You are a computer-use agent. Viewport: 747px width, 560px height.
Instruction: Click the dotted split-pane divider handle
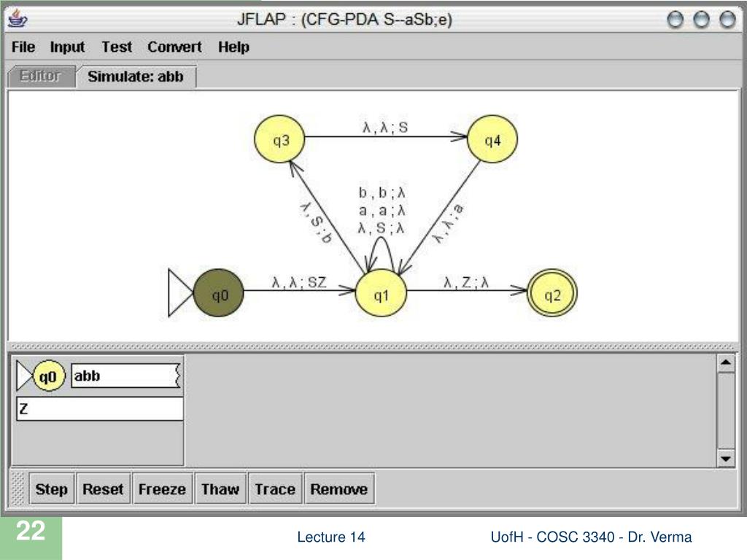click(373, 346)
